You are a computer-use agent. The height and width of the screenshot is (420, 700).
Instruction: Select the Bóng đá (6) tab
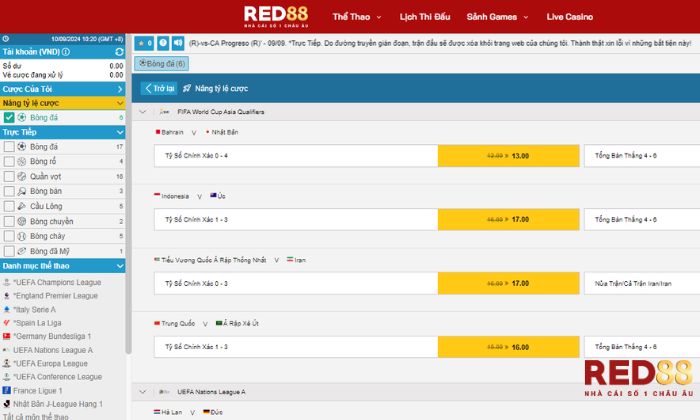[162, 64]
